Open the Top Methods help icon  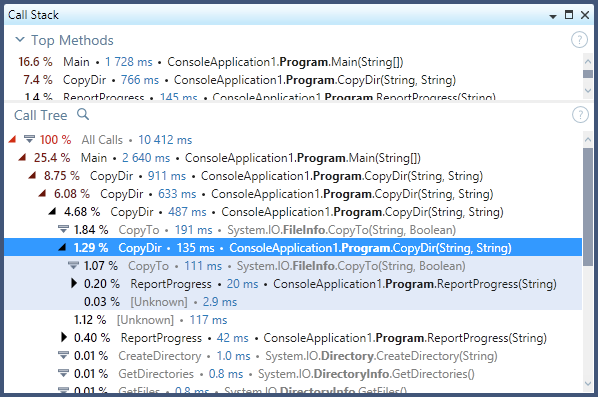click(x=579, y=40)
